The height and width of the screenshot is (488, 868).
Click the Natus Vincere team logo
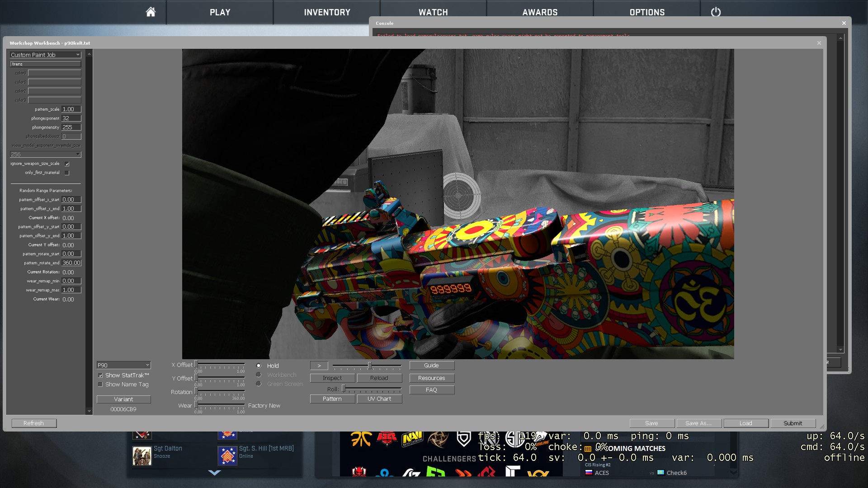click(x=412, y=439)
